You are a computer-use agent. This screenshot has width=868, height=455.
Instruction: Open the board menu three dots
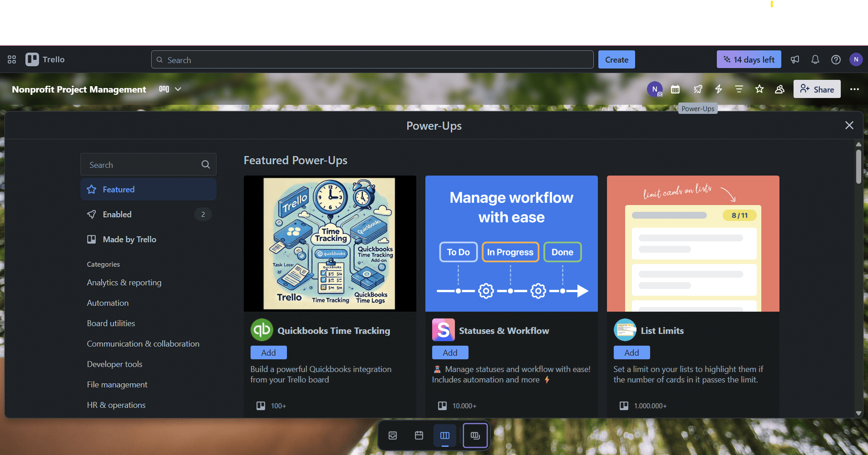(854, 89)
